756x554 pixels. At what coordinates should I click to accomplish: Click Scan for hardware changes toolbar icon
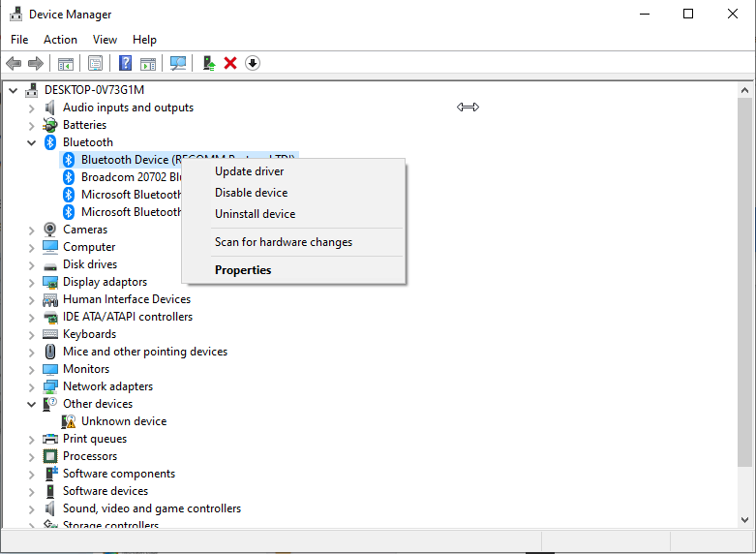[178, 63]
